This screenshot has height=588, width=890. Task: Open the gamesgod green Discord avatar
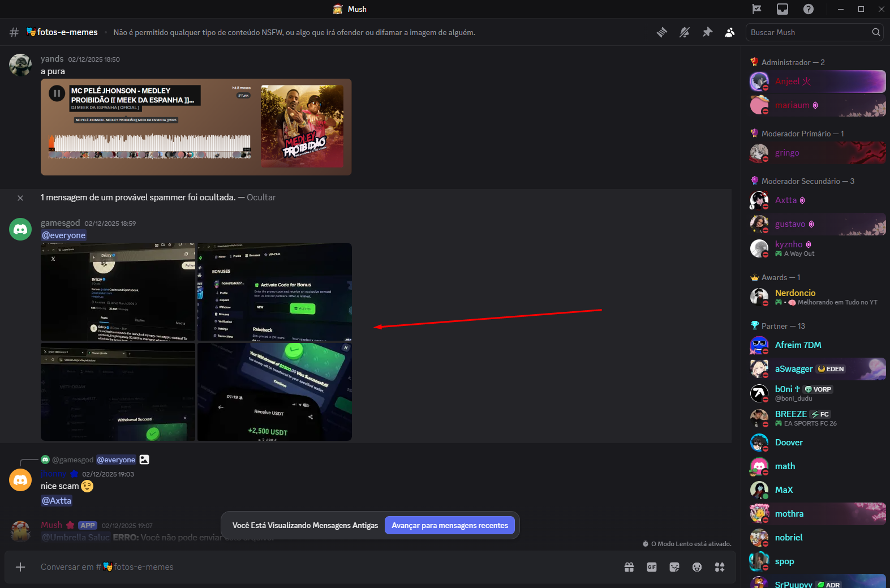coord(20,229)
